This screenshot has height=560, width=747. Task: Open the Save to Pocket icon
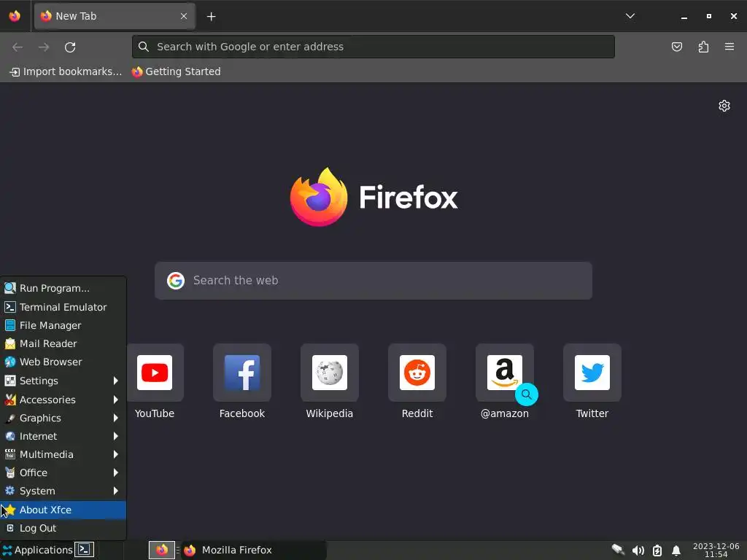click(x=676, y=47)
